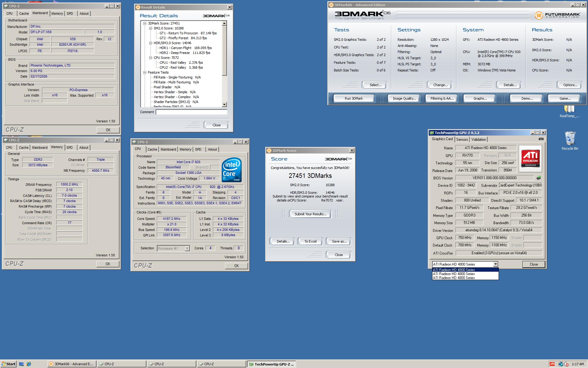
Task: Click the 1:17 AM system clock
Action: point(578,364)
